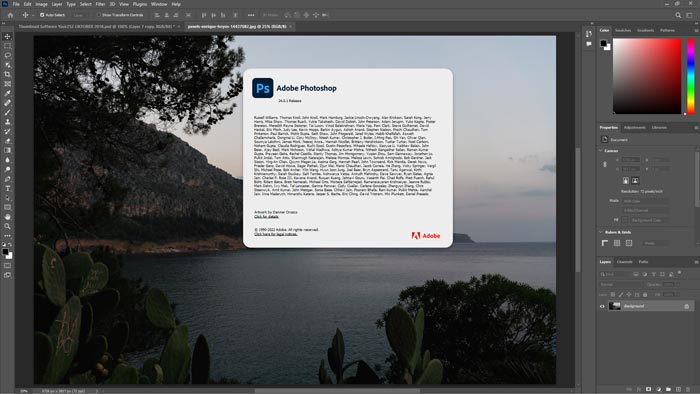Toggle the Auto-Select checkbox
The width and height of the screenshot is (700, 394).
pos(42,15)
